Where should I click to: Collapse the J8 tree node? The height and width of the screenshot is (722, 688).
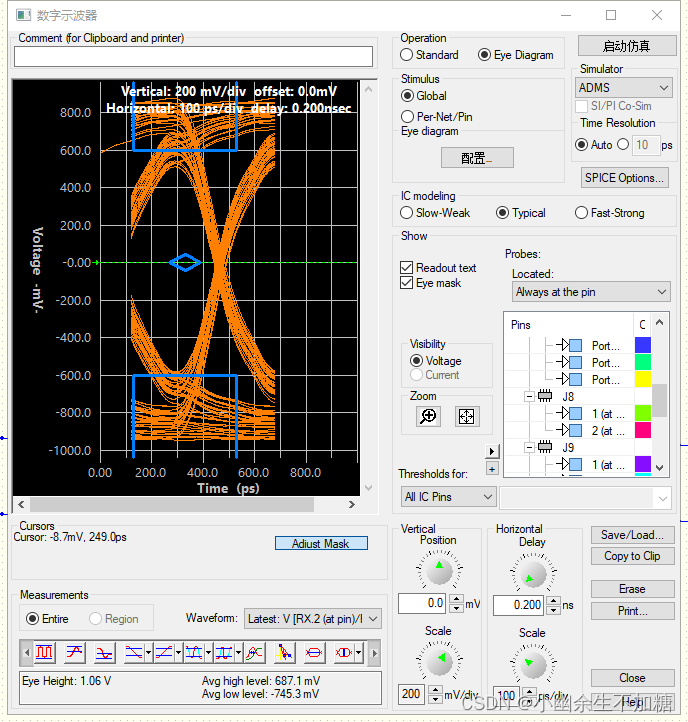(x=530, y=396)
